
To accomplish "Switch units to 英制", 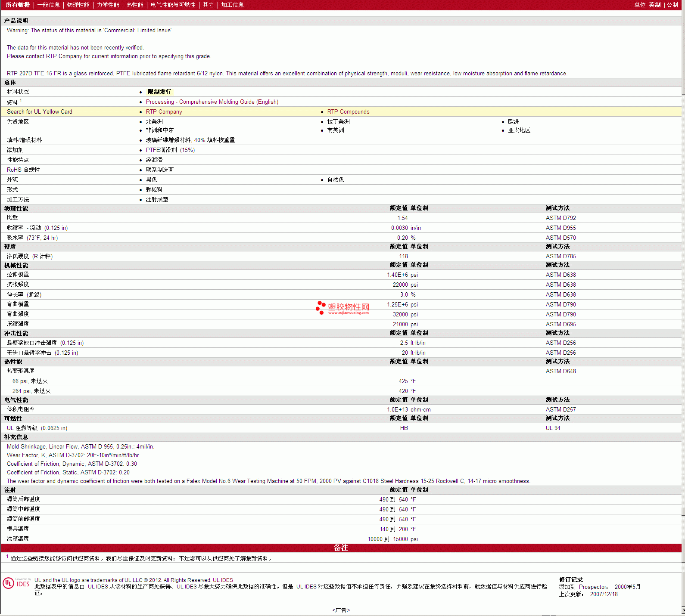I will (654, 5).
